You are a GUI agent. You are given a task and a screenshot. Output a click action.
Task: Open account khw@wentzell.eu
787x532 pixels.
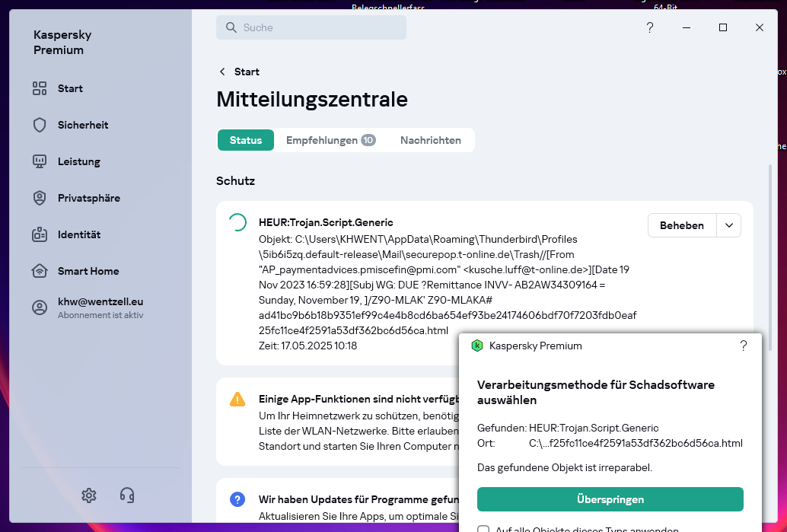pyautogui.click(x=100, y=301)
